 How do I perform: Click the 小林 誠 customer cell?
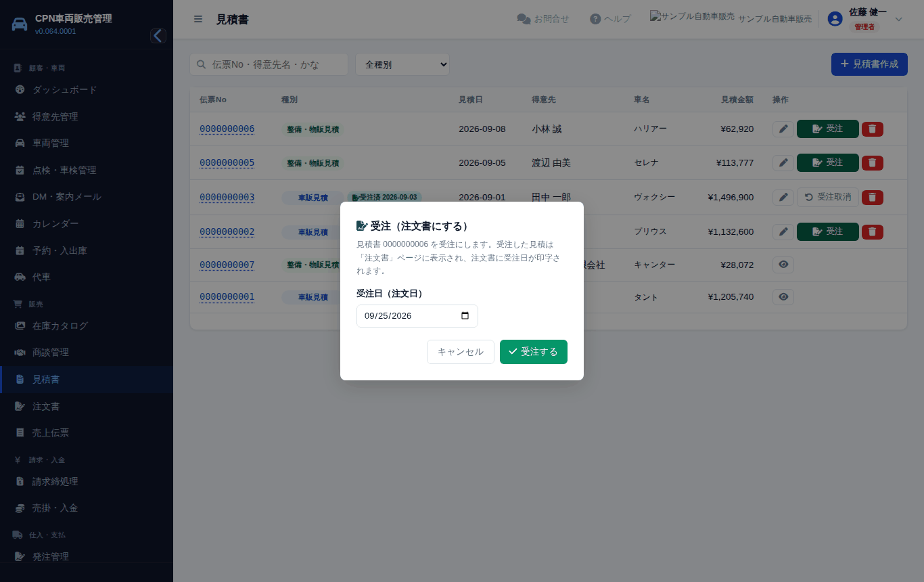point(547,129)
